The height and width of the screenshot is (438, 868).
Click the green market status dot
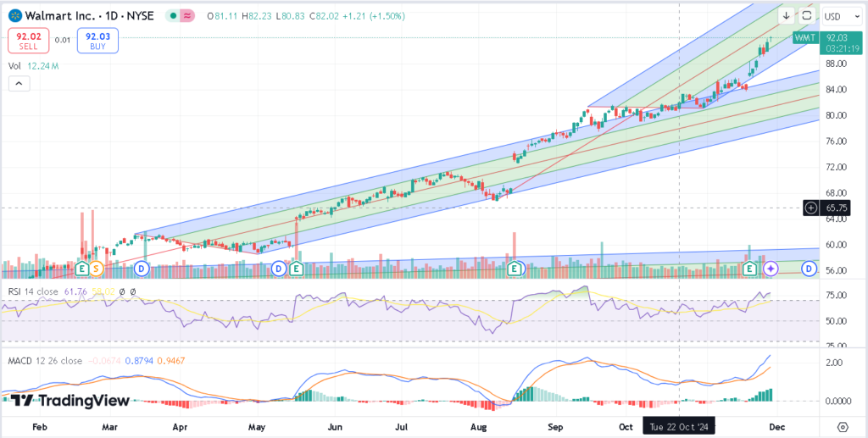pos(173,16)
